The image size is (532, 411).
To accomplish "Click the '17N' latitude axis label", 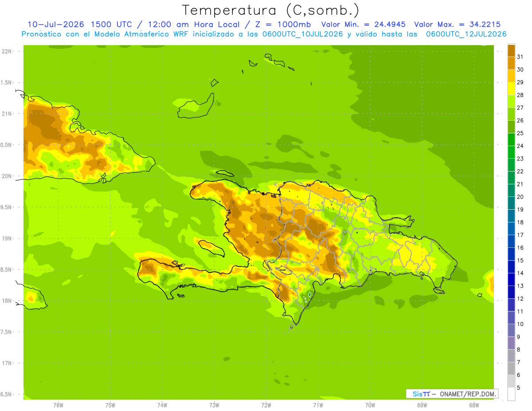I will (x=7, y=363).
